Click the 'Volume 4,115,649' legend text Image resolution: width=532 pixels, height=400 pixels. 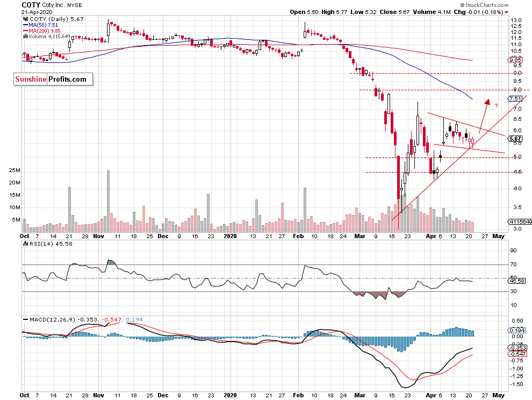click(x=49, y=37)
